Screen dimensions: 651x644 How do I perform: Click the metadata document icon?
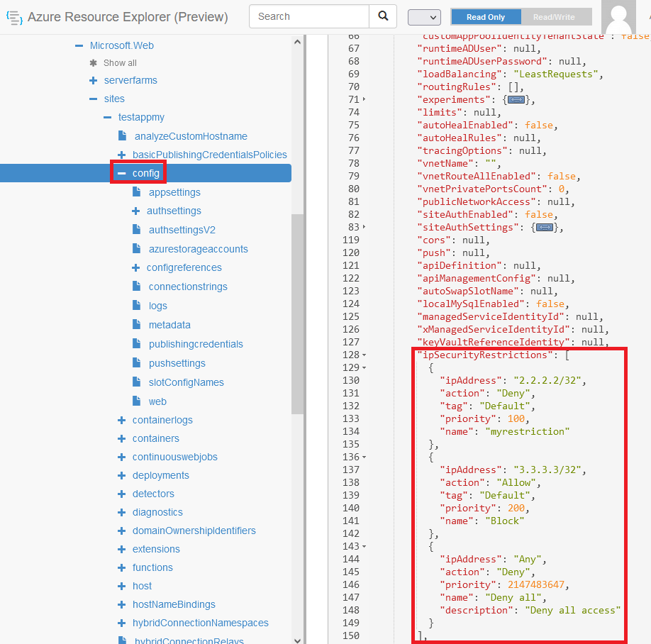[x=137, y=324]
